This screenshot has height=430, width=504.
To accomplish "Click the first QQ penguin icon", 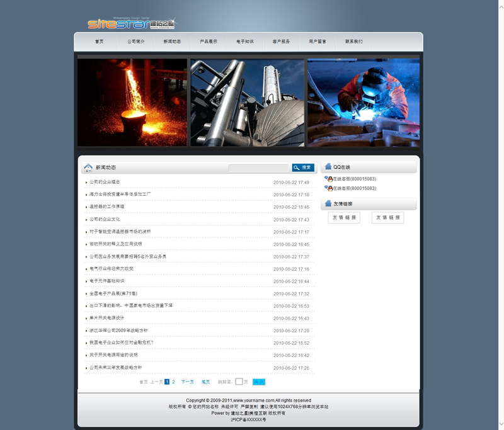I will coord(328,179).
